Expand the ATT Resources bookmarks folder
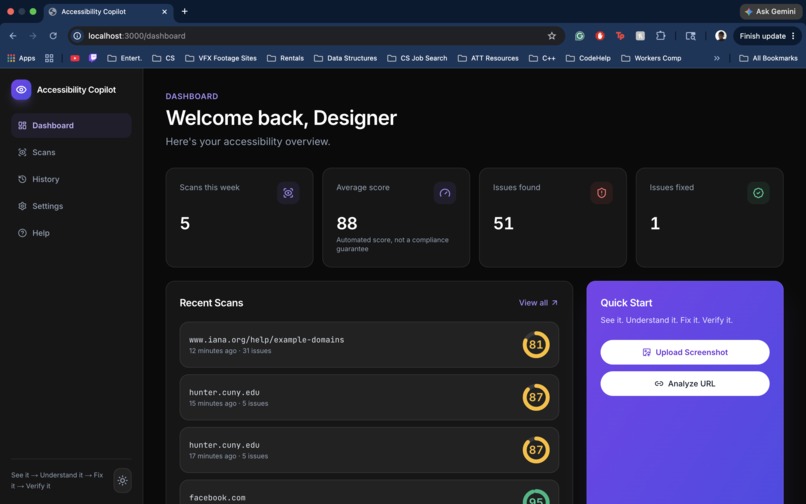 (x=488, y=58)
